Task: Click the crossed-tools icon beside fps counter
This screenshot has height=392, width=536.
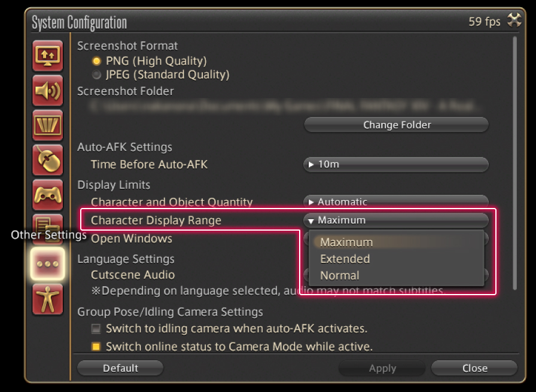Action: (x=514, y=21)
